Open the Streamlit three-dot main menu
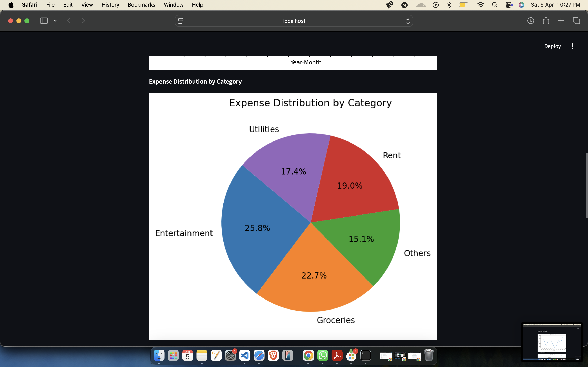Image resolution: width=588 pixels, height=367 pixels. point(572,46)
